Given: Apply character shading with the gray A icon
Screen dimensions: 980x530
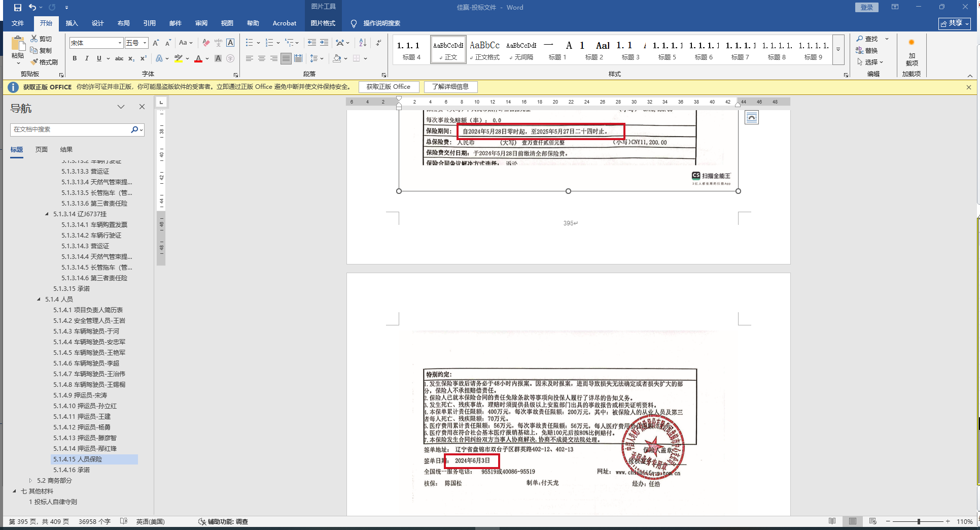Looking at the screenshot, I should (218, 58).
